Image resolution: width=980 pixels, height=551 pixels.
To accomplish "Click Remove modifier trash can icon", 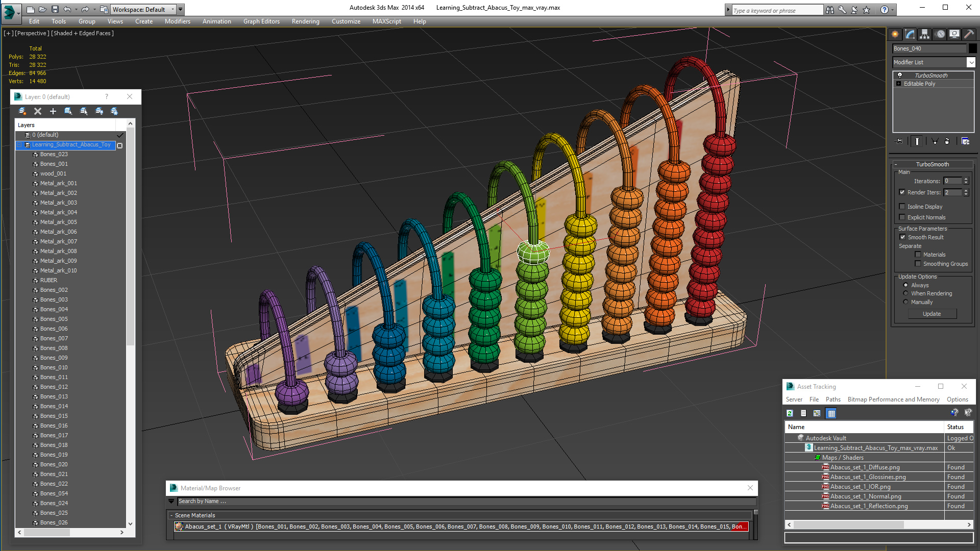I will click(947, 141).
